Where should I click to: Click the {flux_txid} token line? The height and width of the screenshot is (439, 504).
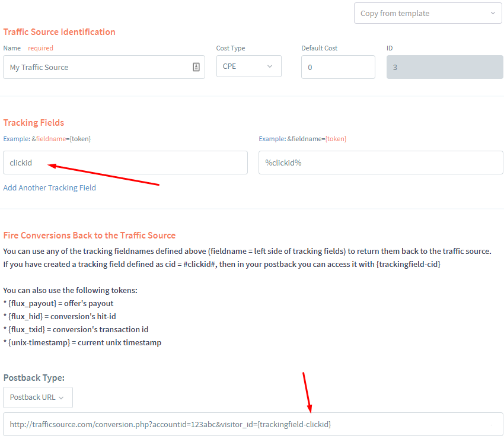(x=75, y=329)
